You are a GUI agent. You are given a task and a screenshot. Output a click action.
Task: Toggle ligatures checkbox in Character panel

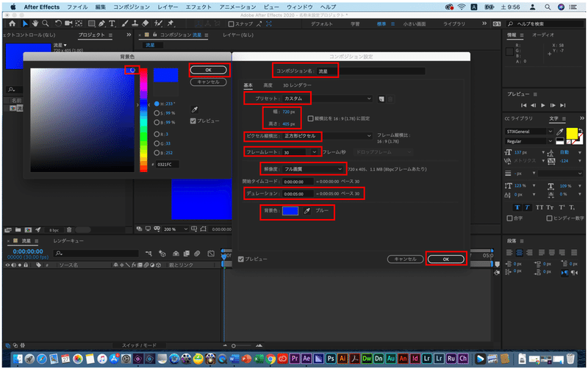(509, 218)
